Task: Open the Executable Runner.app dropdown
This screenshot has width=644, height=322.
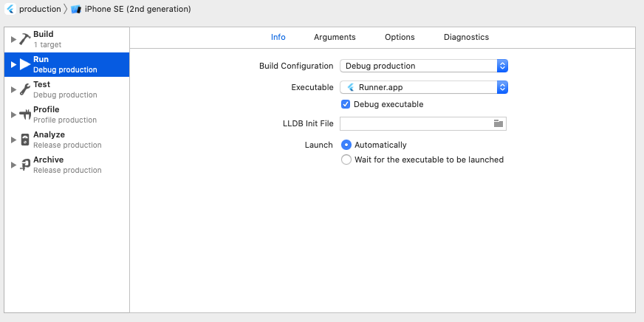Action: [x=424, y=87]
